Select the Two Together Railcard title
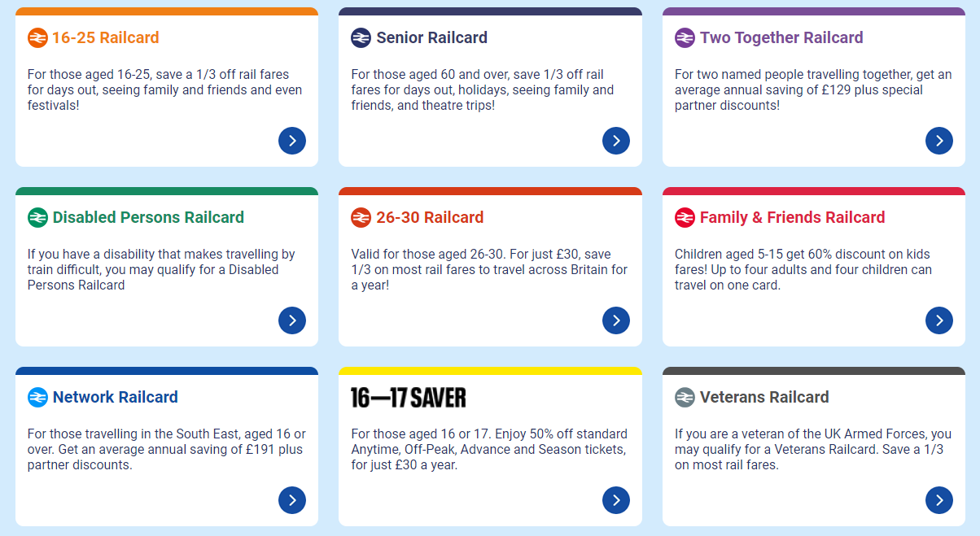This screenshot has height=536, width=980. [781, 38]
